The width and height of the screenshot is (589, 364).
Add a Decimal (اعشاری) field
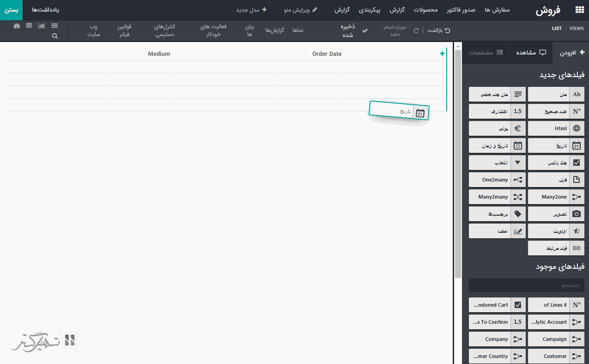point(497,111)
